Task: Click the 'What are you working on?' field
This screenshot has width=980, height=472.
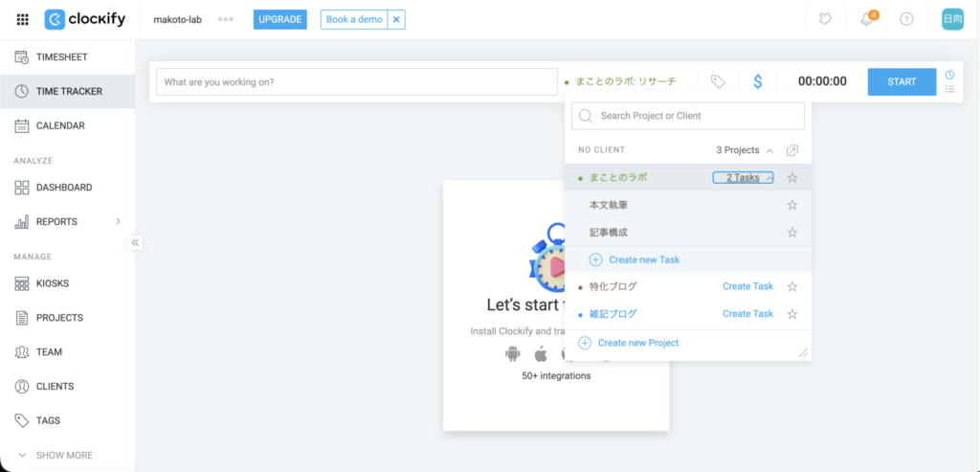Action: [x=356, y=82]
